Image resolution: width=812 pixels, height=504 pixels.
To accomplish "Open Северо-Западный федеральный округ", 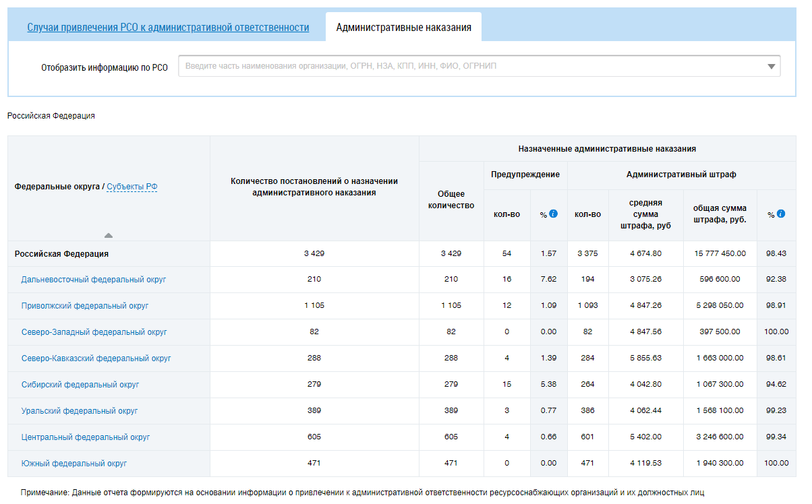I will [x=94, y=332].
